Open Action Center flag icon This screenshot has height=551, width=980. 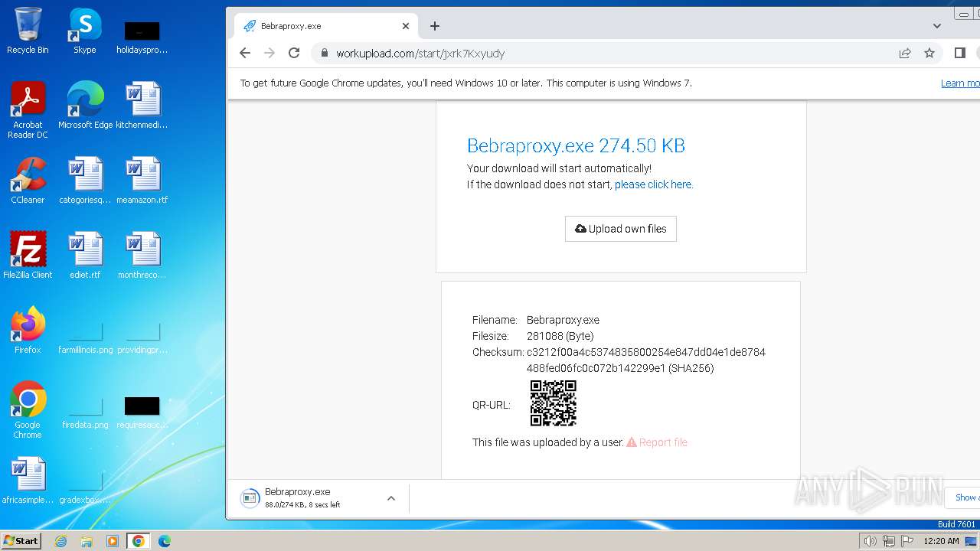[x=907, y=541]
